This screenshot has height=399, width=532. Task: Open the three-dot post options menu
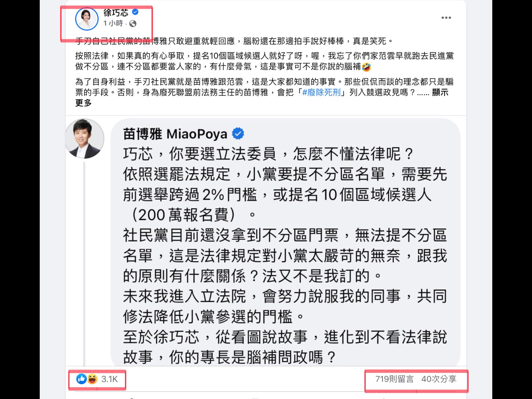(x=446, y=18)
